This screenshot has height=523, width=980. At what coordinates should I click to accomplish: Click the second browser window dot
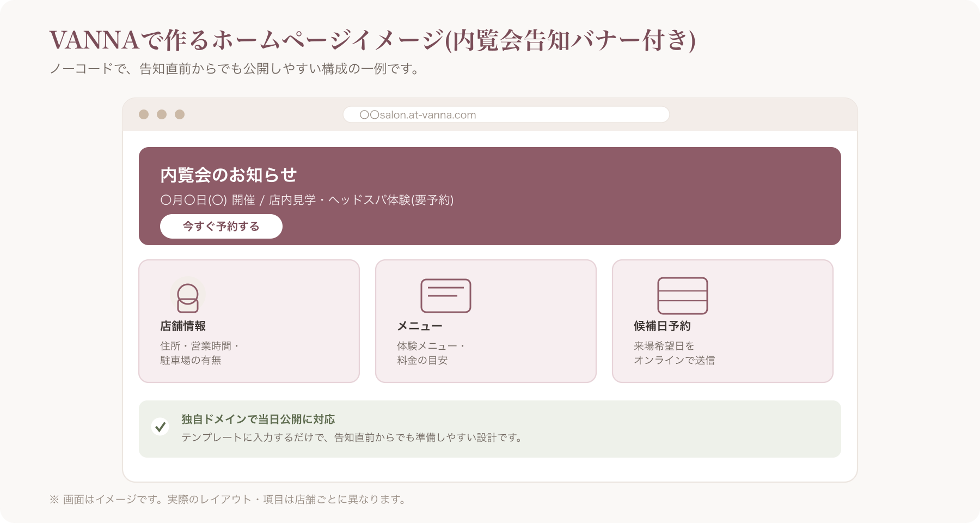pos(162,114)
